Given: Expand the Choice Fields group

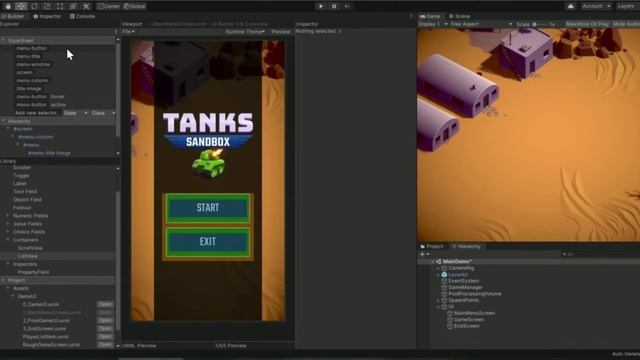Looking at the screenshot, I should (x=7, y=232).
